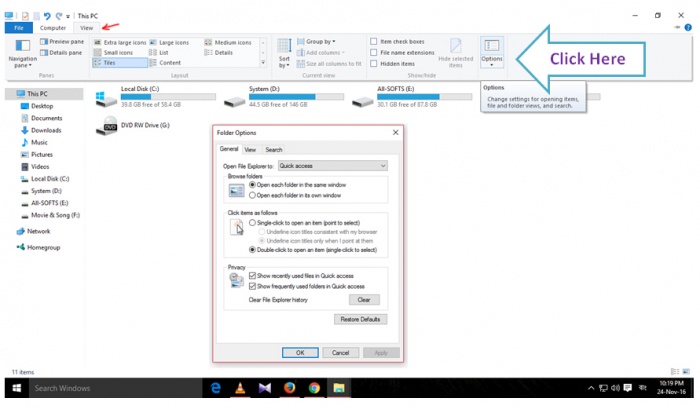Select DVD RW Drive (G:)
Screen dimensions: 700x409
pyautogui.click(x=133, y=126)
